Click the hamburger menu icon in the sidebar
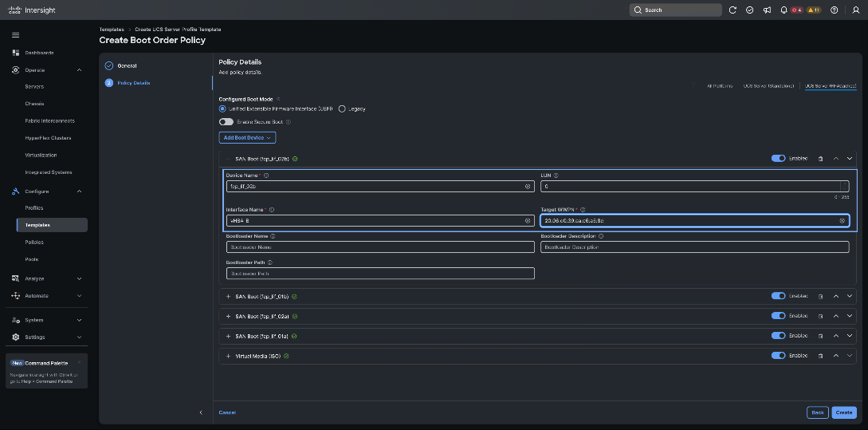 (x=15, y=35)
